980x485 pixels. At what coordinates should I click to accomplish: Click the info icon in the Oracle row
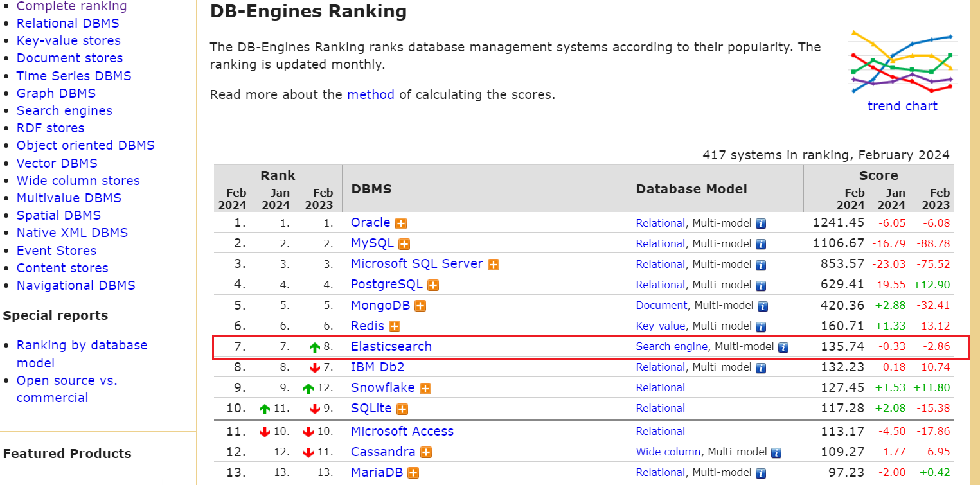click(x=761, y=224)
